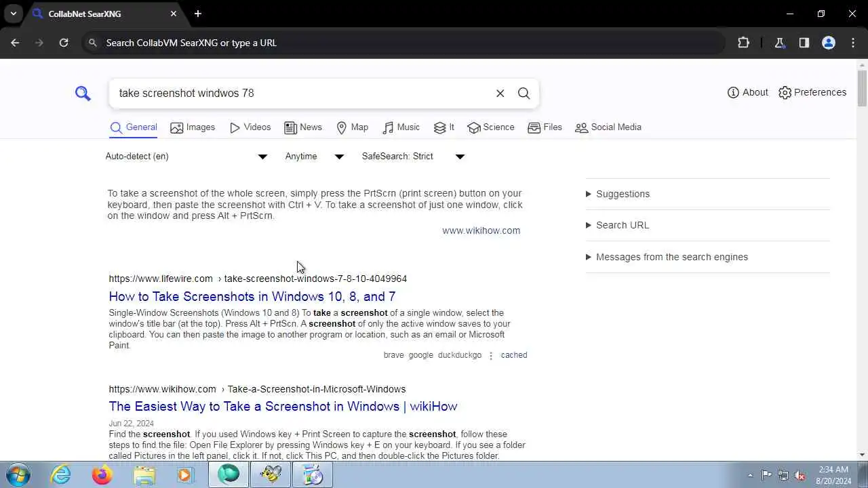The width and height of the screenshot is (868, 488).
Task: Switch to the News tab
Action: pos(303,127)
